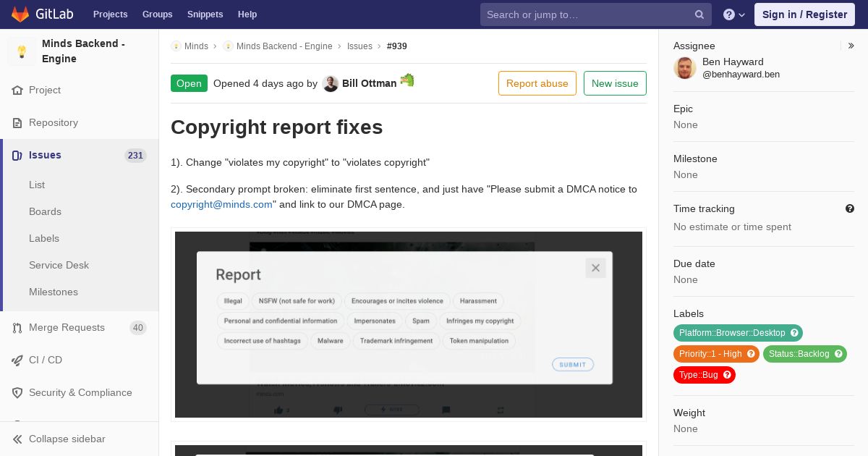Image resolution: width=868 pixels, height=456 pixels.
Task: Open Bill Ottman author profile link
Action: tap(369, 83)
